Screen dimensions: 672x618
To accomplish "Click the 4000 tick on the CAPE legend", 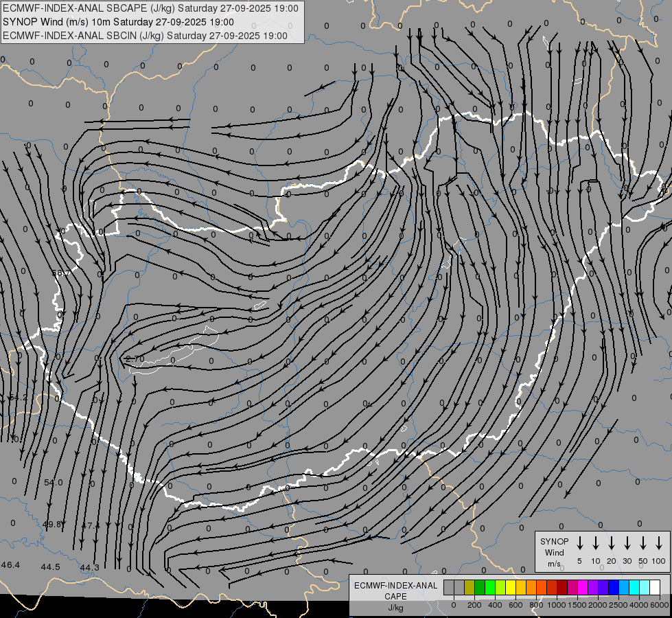I will pos(639,605).
